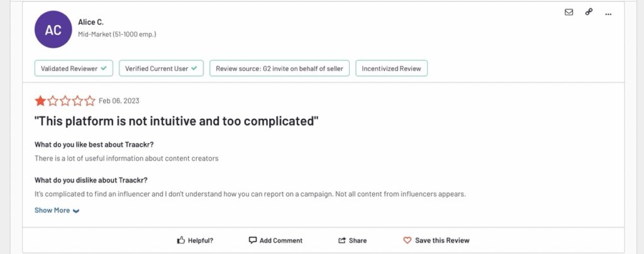Click the speech bubble comment icon

point(253,240)
